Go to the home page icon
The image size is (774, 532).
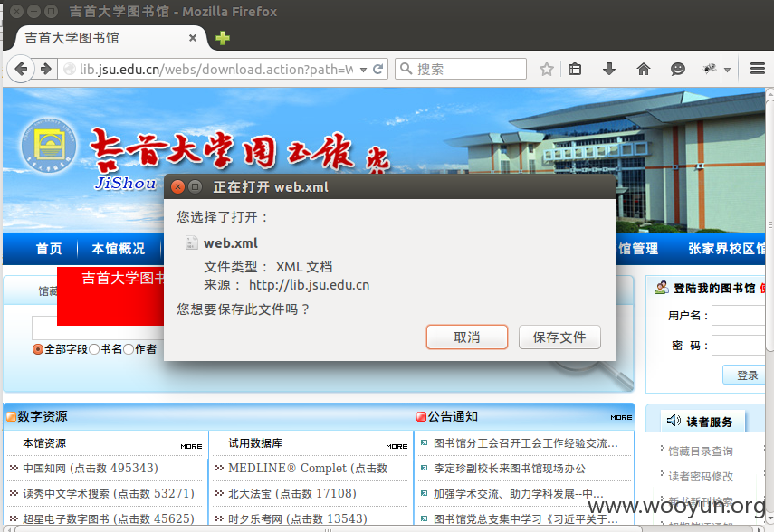644,69
